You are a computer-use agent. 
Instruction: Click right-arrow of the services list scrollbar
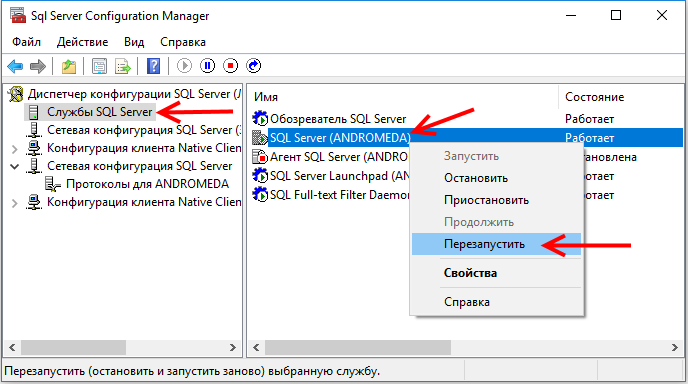(675, 348)
